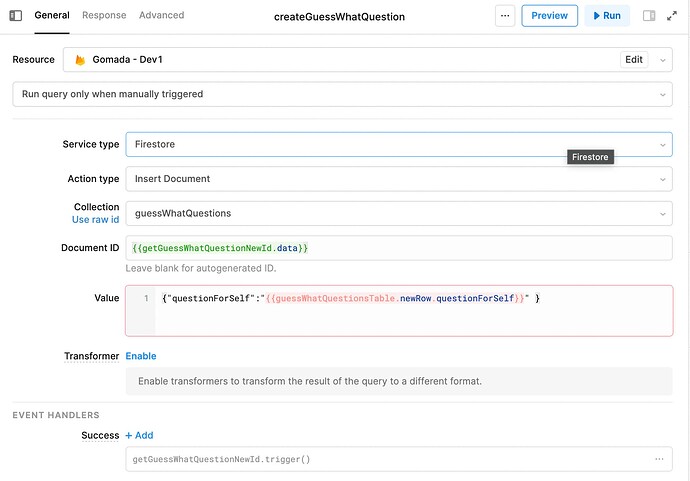Image resolution: width=690 pixels, height=481 pixels.
Task: Open the Service type Firestore dropdown
Action: tap(399, 144)
